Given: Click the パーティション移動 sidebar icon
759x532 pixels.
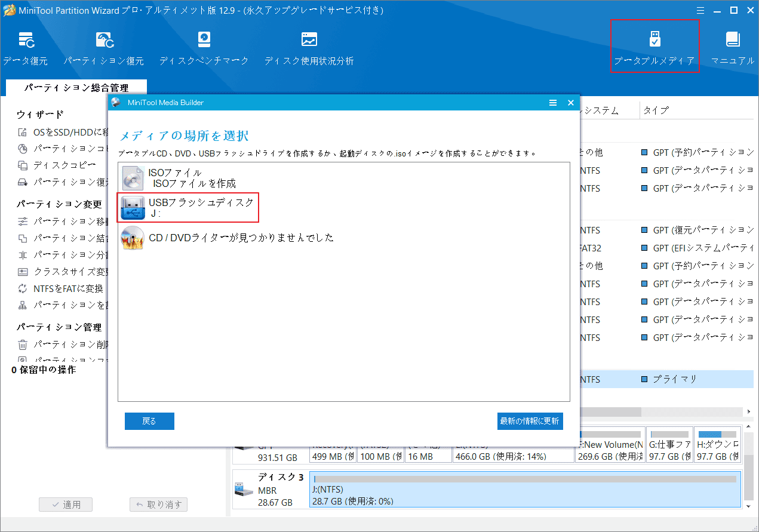Looking at the screenshot, I should (23, 222).
